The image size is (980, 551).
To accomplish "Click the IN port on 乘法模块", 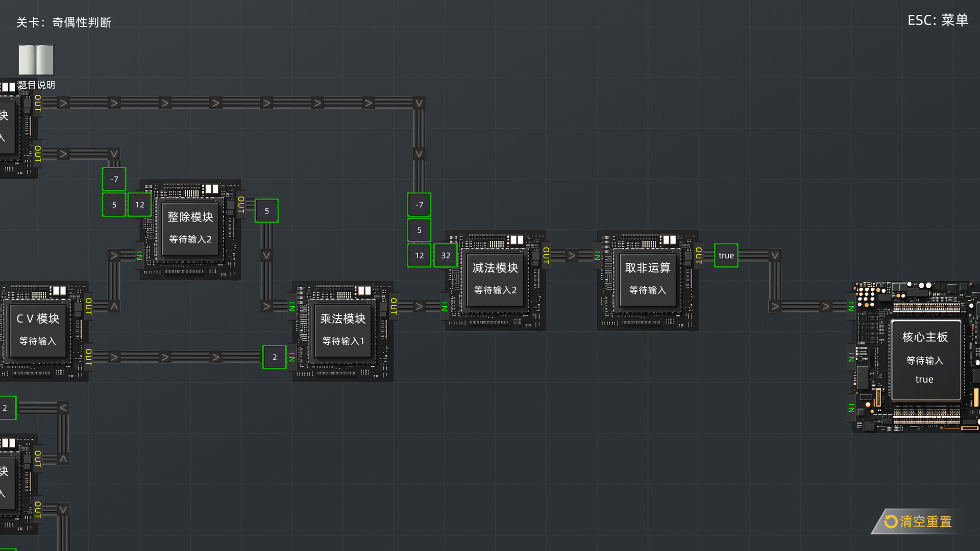I will [x=291, y=307].
